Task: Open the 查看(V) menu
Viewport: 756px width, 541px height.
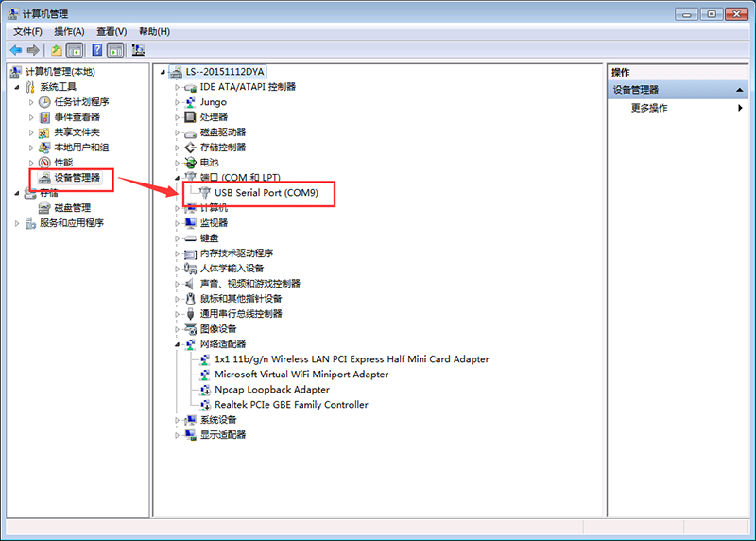Action: [112, 31]
